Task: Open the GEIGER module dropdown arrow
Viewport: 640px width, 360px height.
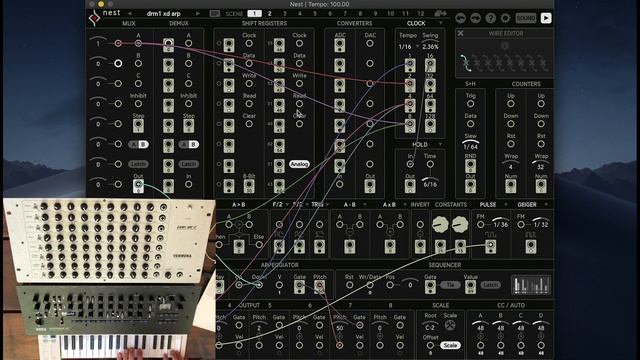Action: tap(546, 204)
